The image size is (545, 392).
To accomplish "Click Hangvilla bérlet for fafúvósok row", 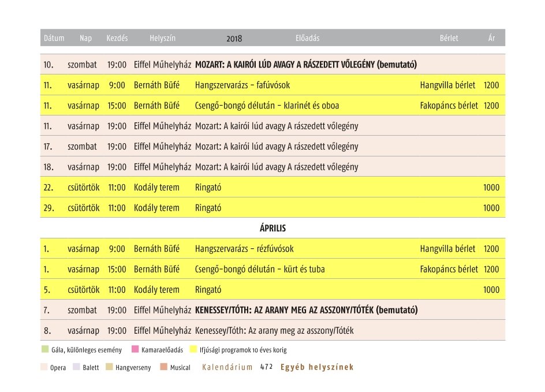I will pos(447,85).
